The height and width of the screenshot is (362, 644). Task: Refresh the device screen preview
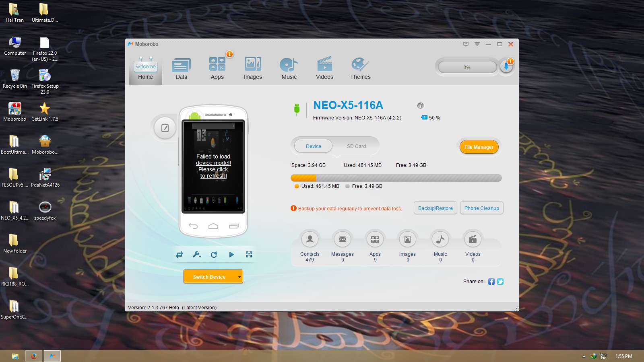(x=214, y=254)
